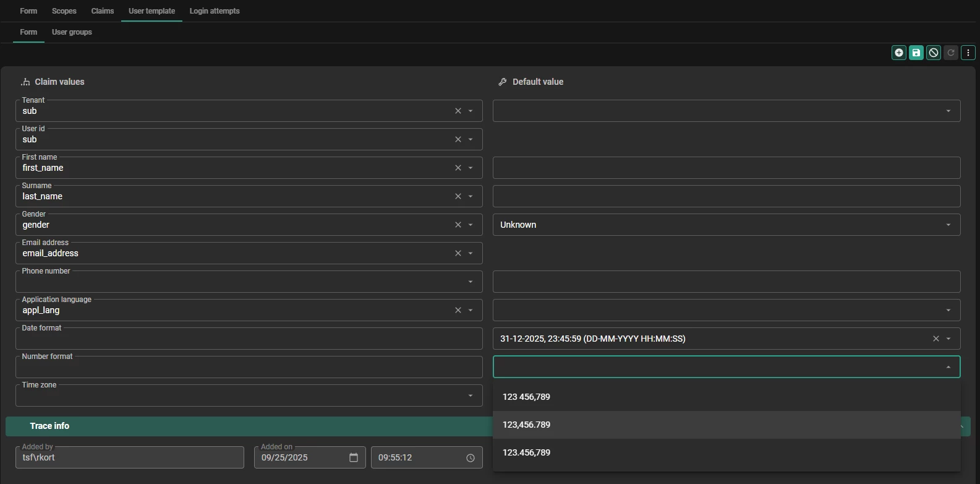Click the cancel changes icon
The width and height of the screenshot is (980, 484).
click(x=934, y=53)
